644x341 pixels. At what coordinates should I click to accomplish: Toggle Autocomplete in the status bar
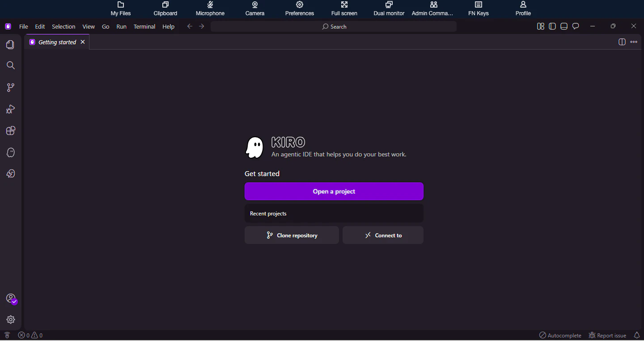pyautogui.click(x=560, y=335)
